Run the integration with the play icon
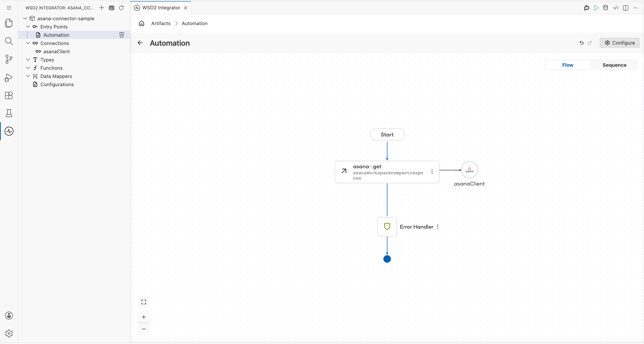 coord(596,7)
